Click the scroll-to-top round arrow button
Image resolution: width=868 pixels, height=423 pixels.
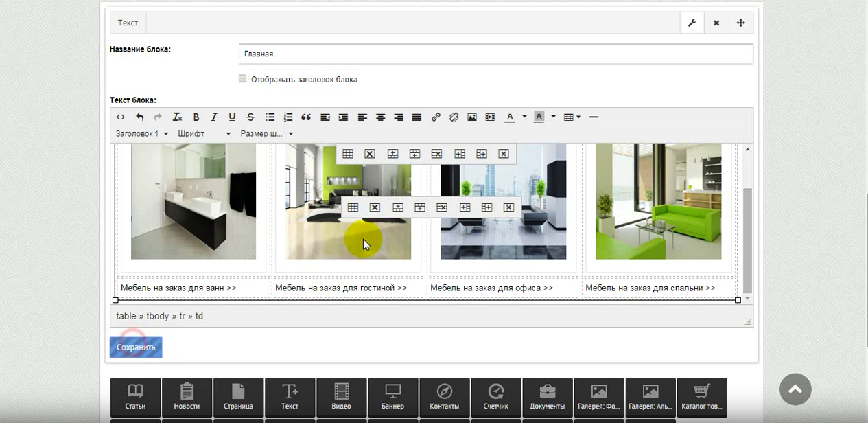point(795,389)
